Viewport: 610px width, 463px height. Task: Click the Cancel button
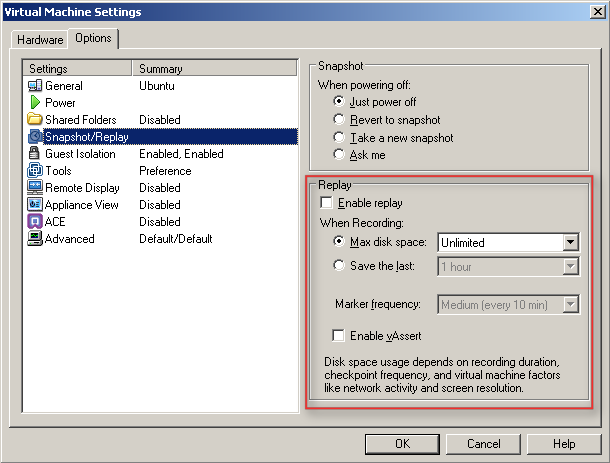484,443
